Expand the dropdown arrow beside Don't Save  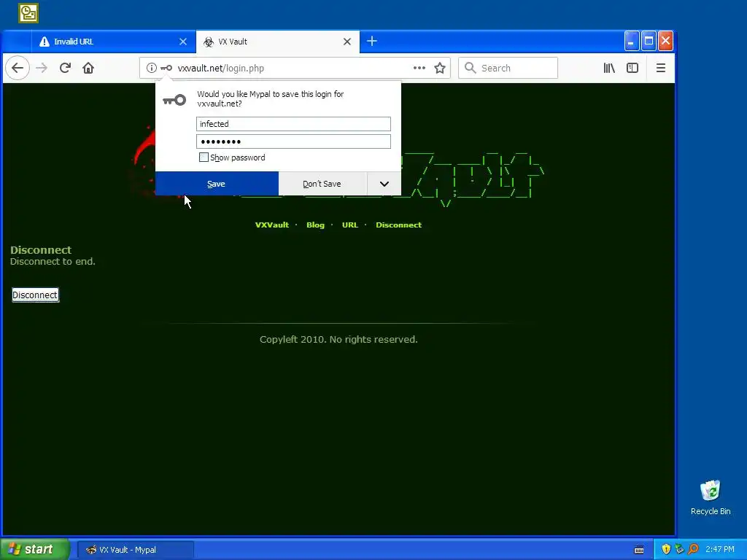[384, 184]
